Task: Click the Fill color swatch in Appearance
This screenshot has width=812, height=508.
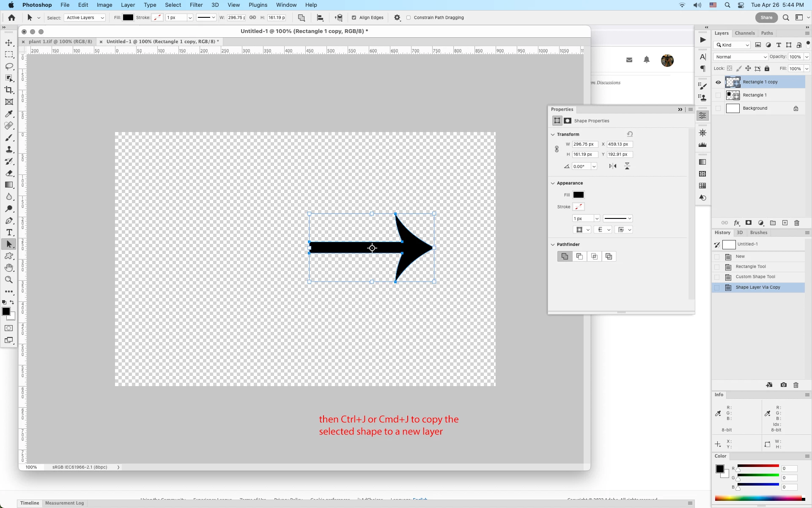Action: pyautogui.click(x=578, y=195)
